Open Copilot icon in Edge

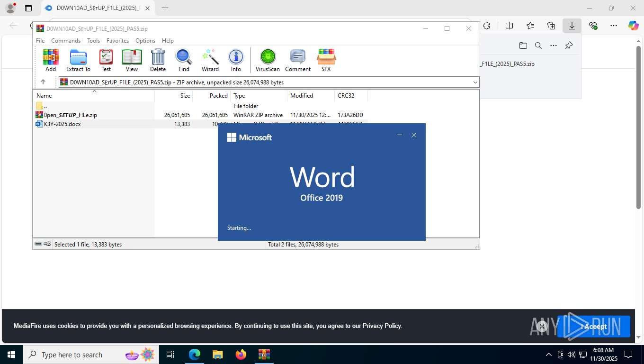[634, 26]
